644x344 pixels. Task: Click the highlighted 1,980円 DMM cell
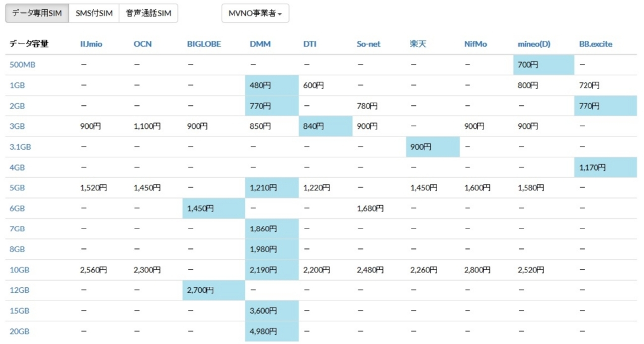click(x=272, y=249)
